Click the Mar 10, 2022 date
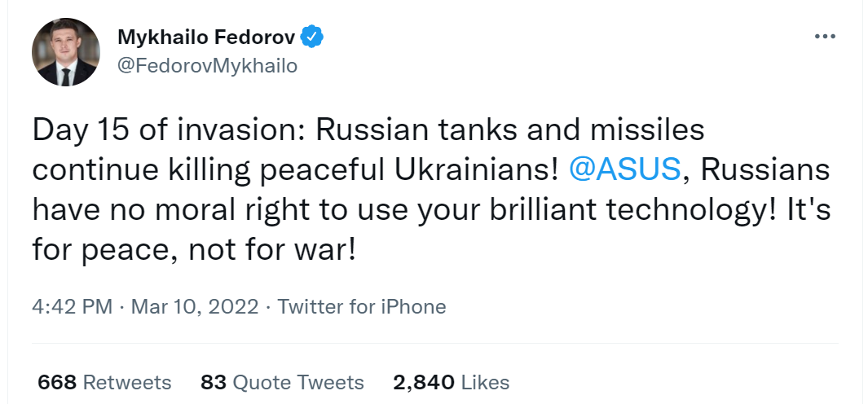Screen dimensions: 868x404 pos(194,306)
